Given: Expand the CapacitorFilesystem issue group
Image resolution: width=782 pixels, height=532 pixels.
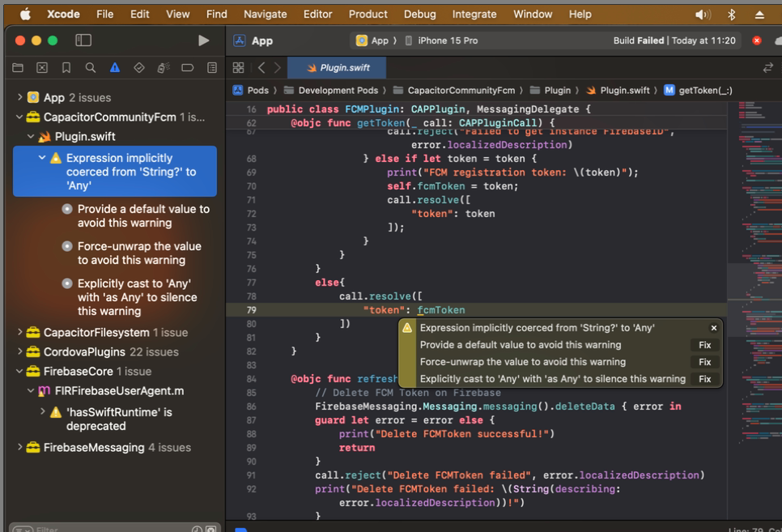Looking at the screenshot, I should pos(19,332).
